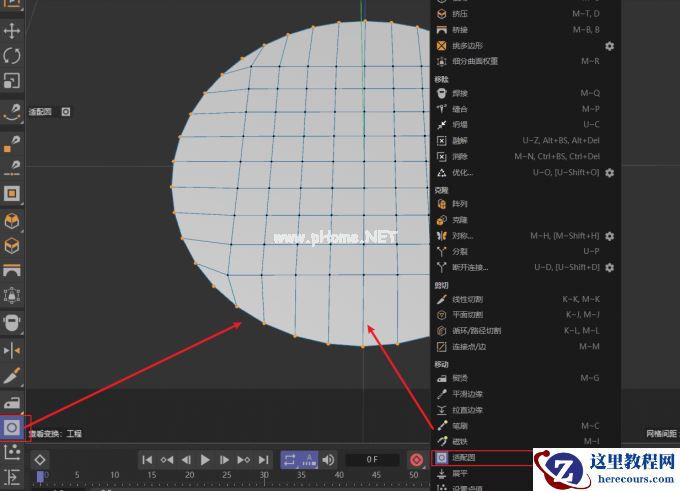Click highlighted Fit Circle tool in left toolbar
The image size is (680, 491).
click(x=12, y=428)
